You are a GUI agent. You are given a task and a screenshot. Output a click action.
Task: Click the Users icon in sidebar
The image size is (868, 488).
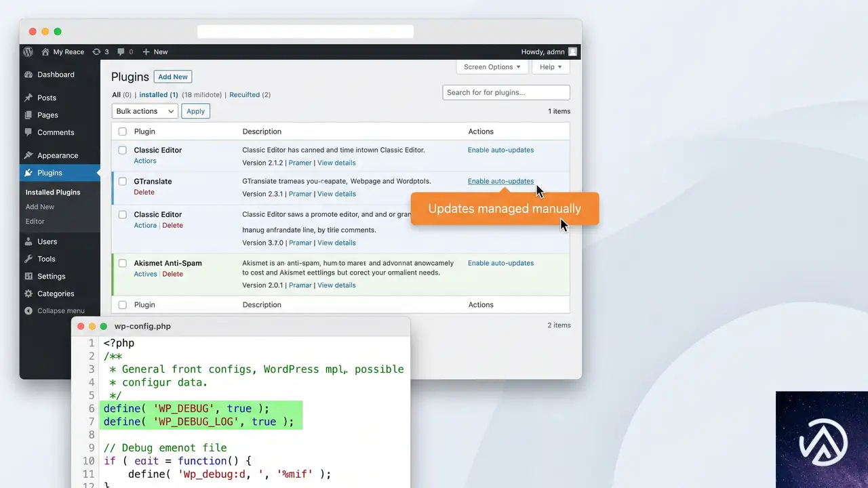[28, 241]
